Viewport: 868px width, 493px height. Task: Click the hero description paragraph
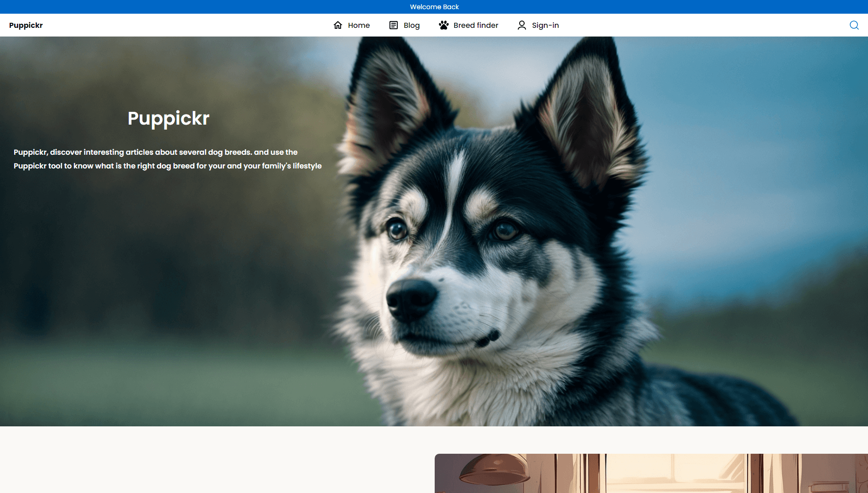pos(168,159)
